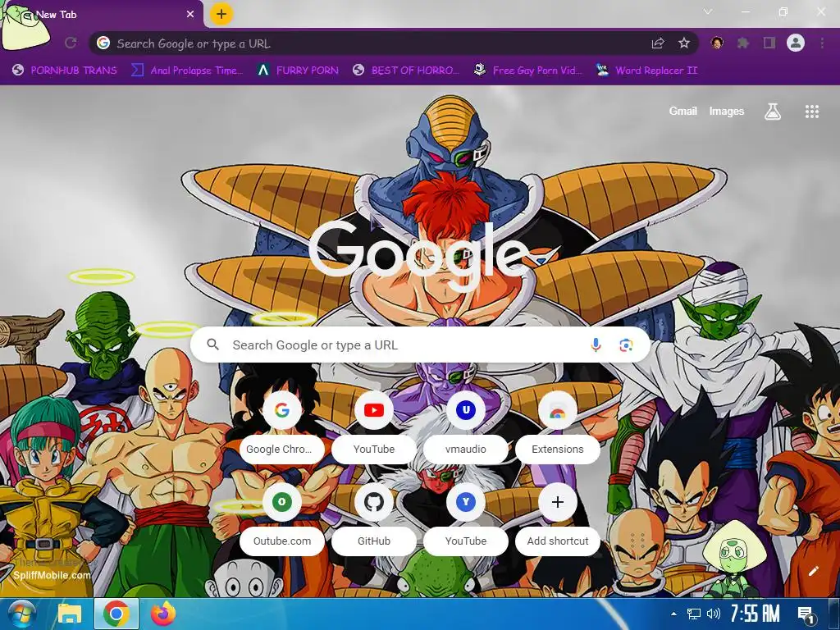The height and width of the screenshot is (630, 840).
Task: Click the Chrome taskbar icon
Action: point(116,614)
